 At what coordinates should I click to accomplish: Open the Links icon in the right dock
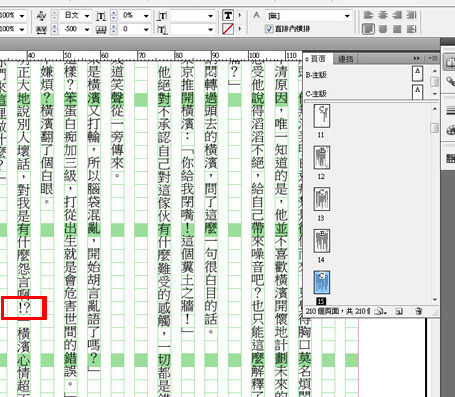point(450,81)
